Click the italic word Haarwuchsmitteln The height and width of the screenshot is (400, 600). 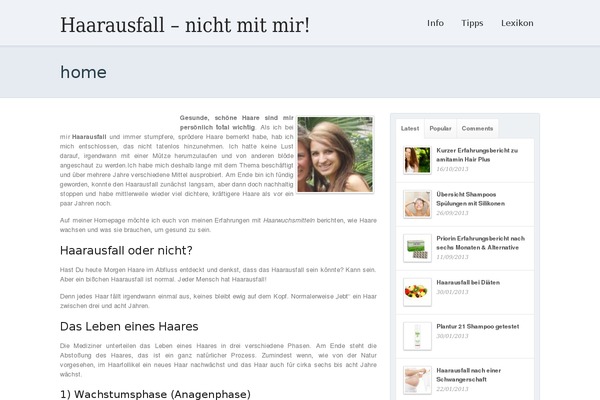pos(289,220)
